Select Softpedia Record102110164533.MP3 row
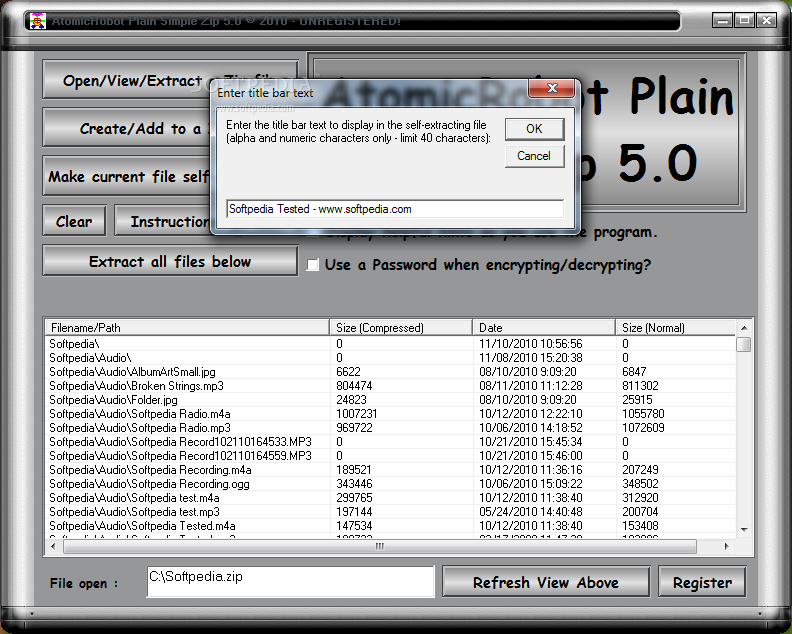This screenshot has height=634, width=792. tap(390, 442)
